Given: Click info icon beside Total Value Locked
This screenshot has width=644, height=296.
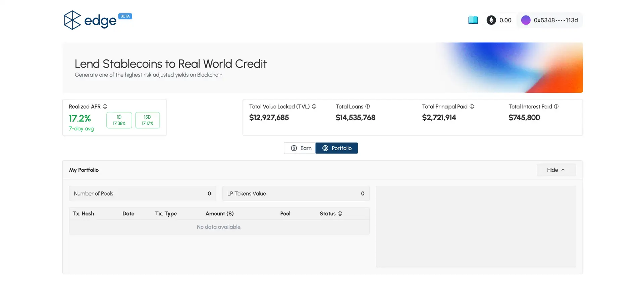Looking at the screenshot, I should coord(314,107).
